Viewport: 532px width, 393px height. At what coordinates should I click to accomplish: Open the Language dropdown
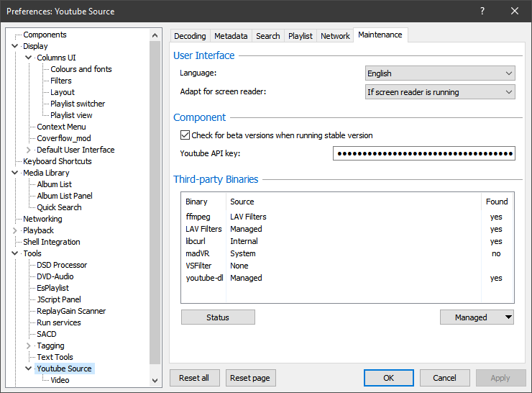(440, 73)
